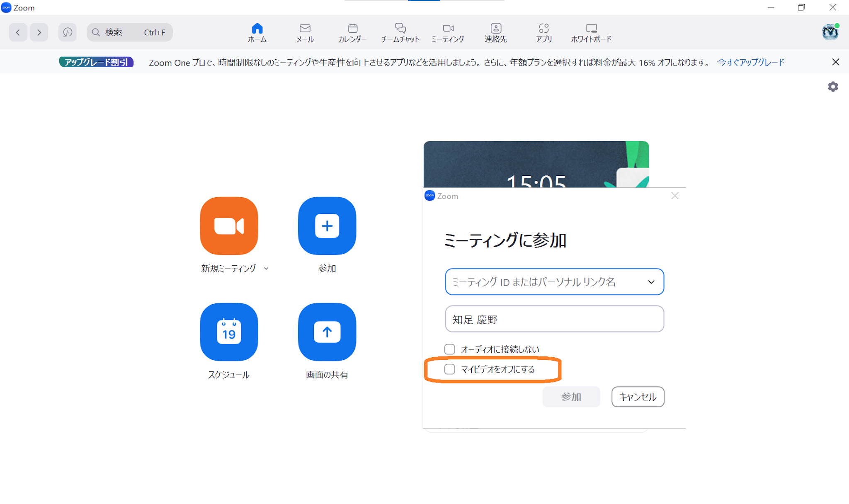Enable "オーディオに接続しない" checkbox
The image size is (849, 504).
pos(450,349)
